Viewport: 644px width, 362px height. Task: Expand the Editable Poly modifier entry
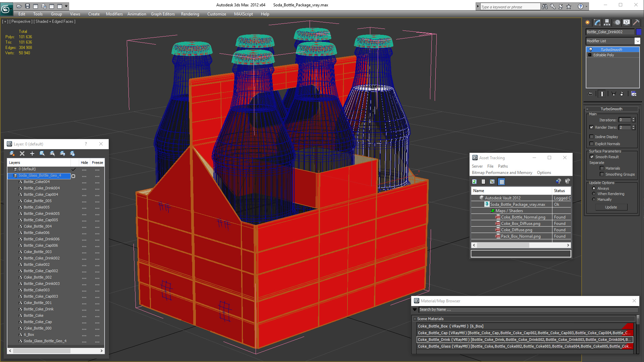(590, 55)
